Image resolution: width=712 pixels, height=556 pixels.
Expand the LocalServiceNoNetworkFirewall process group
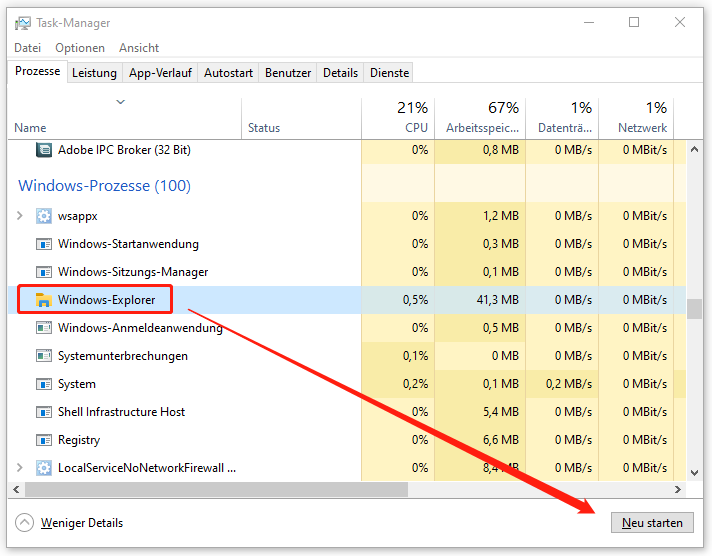pyautogui.click(x=20, y=468)
